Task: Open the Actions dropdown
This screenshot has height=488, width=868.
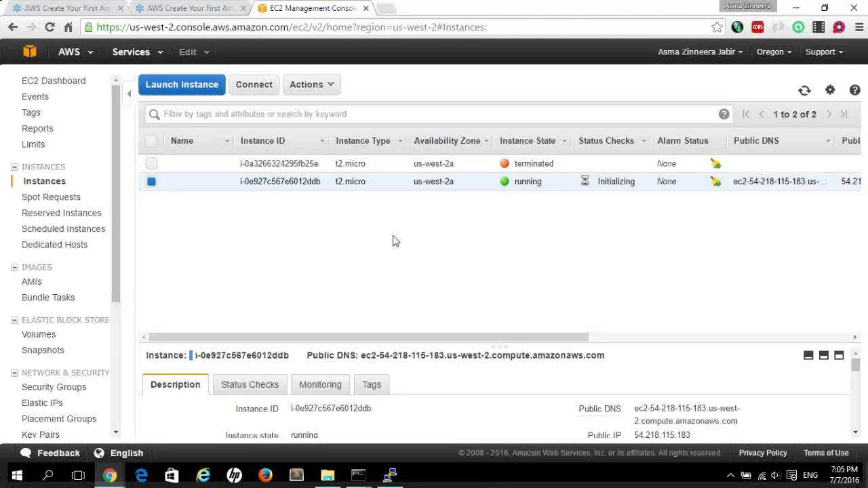Action: tap(311, 85)
